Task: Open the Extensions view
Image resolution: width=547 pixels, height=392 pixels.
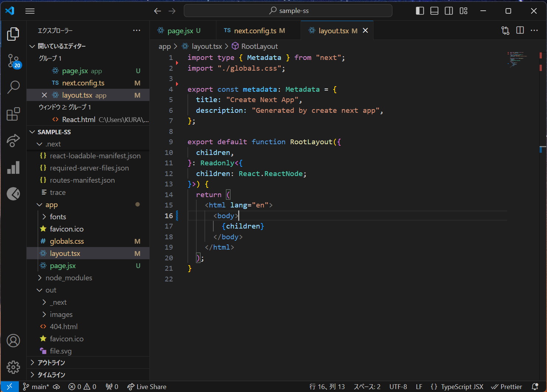Action: click(x=13, y=114)
